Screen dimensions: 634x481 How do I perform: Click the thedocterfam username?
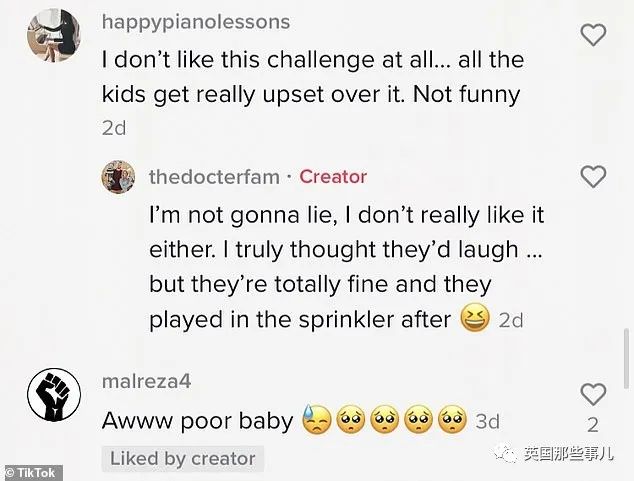[x=214, y=177]
